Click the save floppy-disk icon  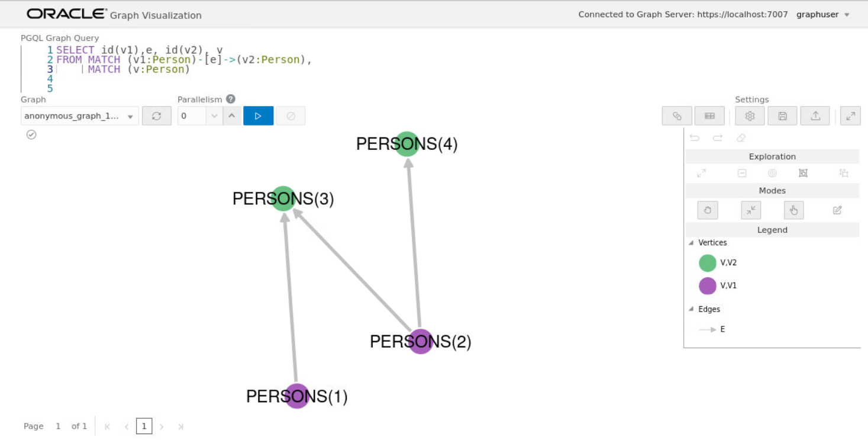[x=782, y=116]
